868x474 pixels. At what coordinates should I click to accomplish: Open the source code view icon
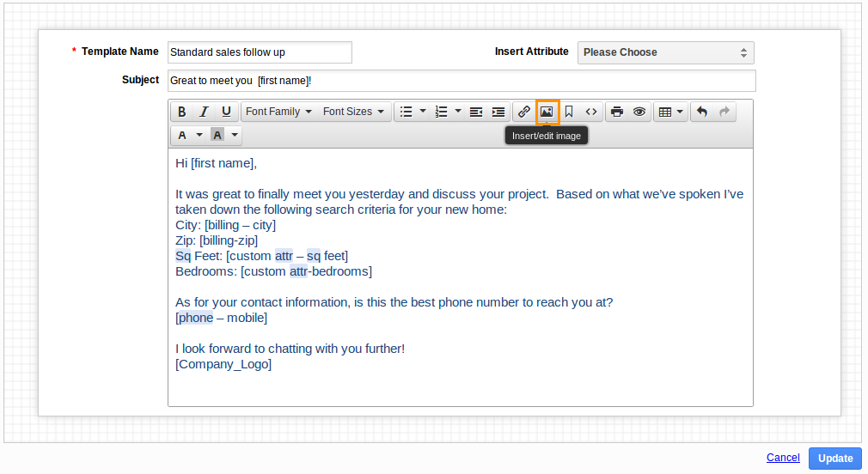point(591,112)
